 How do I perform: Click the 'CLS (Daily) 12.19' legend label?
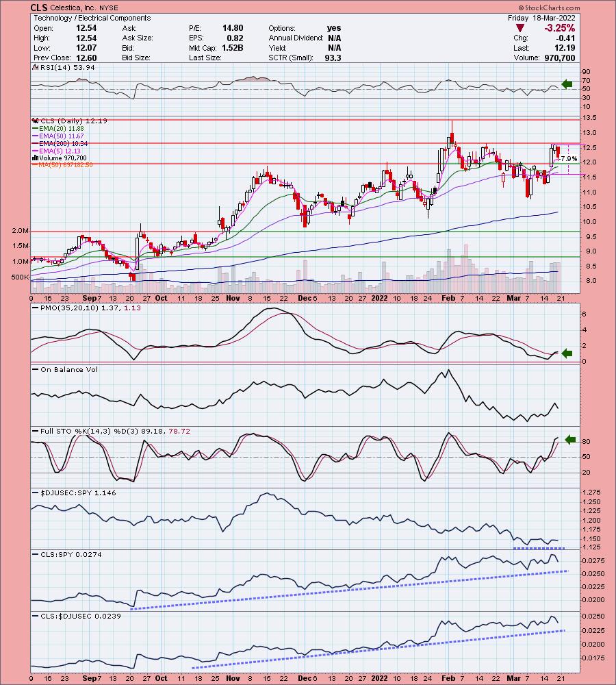[x=70, y=121]
